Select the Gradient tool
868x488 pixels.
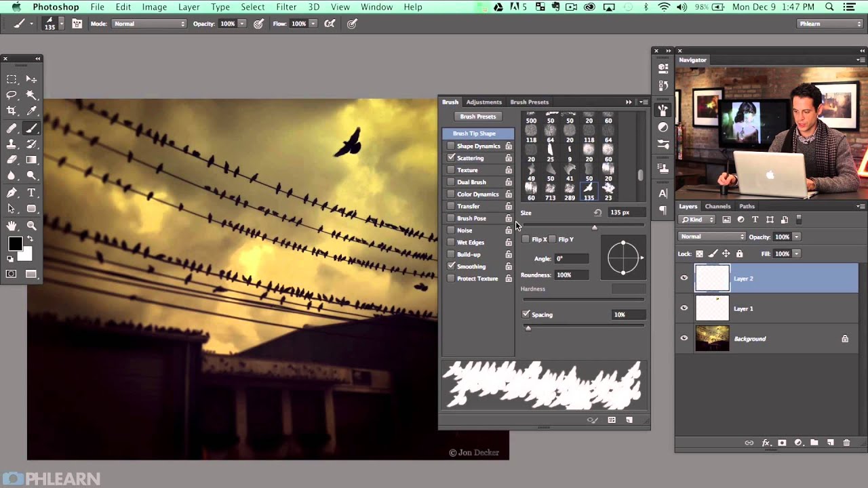point(31,160)
